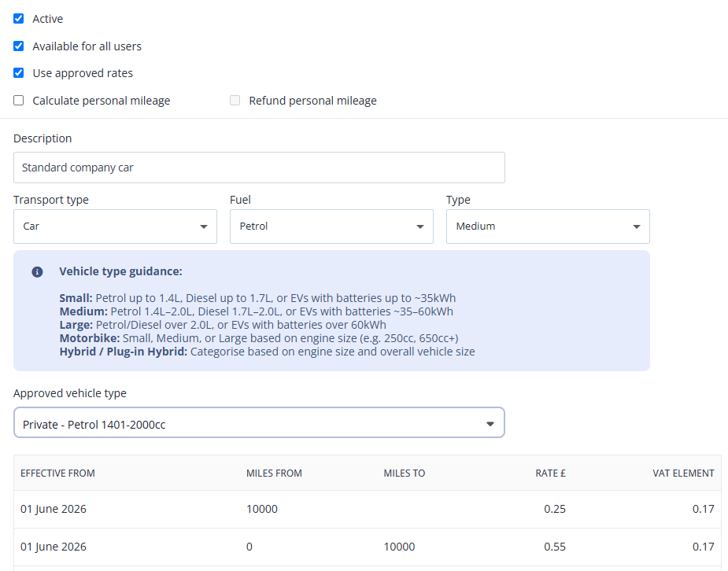Screen dimensions: 728x571
Task: Click the Medium guidance line
Action: coord(257,311)
